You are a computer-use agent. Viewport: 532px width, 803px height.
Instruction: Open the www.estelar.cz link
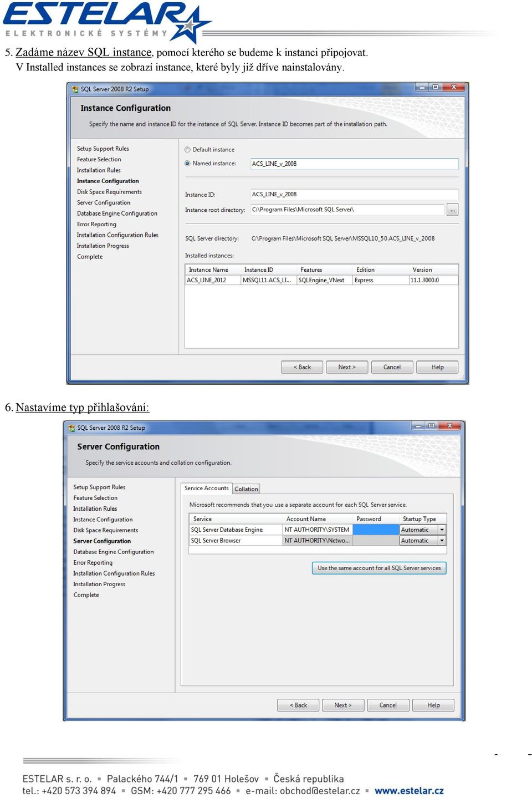(x=409, y=791)
